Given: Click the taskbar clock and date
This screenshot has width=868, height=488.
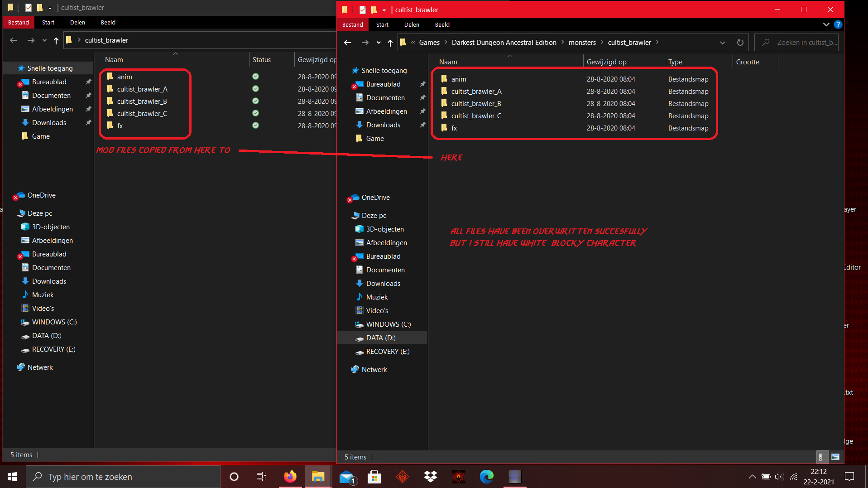Looking at the screenshot, I should click(819, 477).
